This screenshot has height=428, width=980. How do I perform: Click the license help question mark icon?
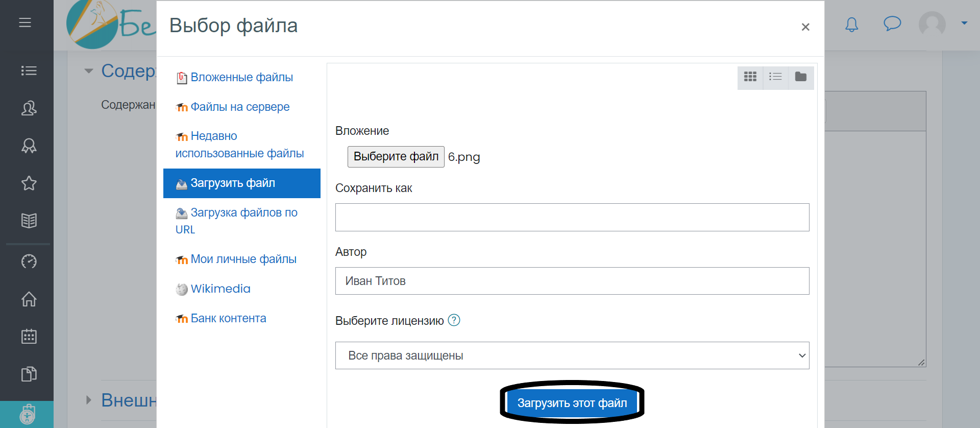454,320
